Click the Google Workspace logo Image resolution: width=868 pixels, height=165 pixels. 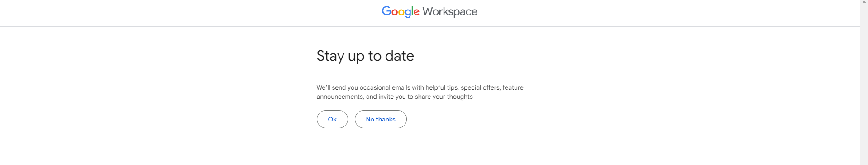pos(429,11)
